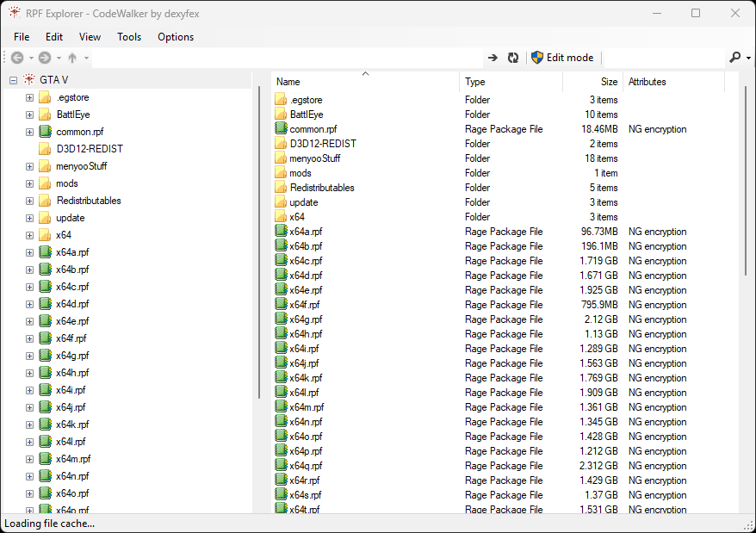
Task: Expand common.rpf in the tree
Action: tap(29, 132)
